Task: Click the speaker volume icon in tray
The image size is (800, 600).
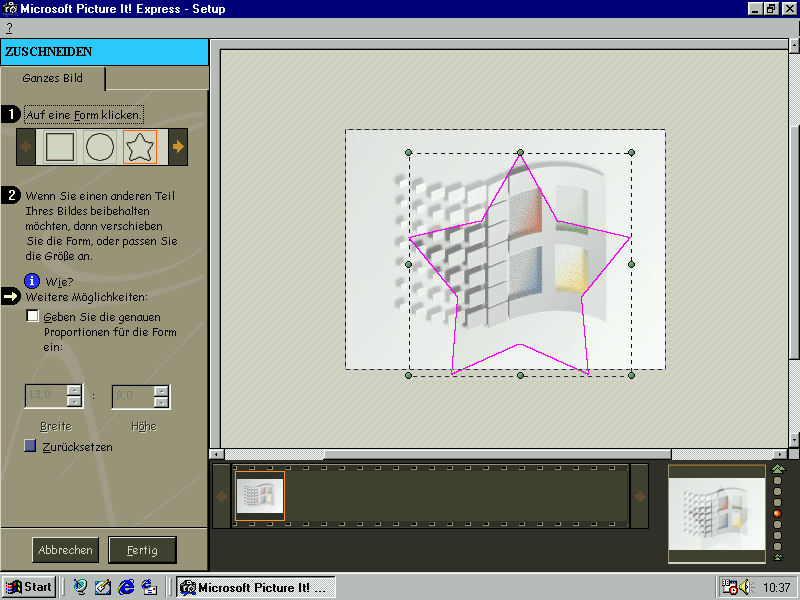Action: coord(744,587)
